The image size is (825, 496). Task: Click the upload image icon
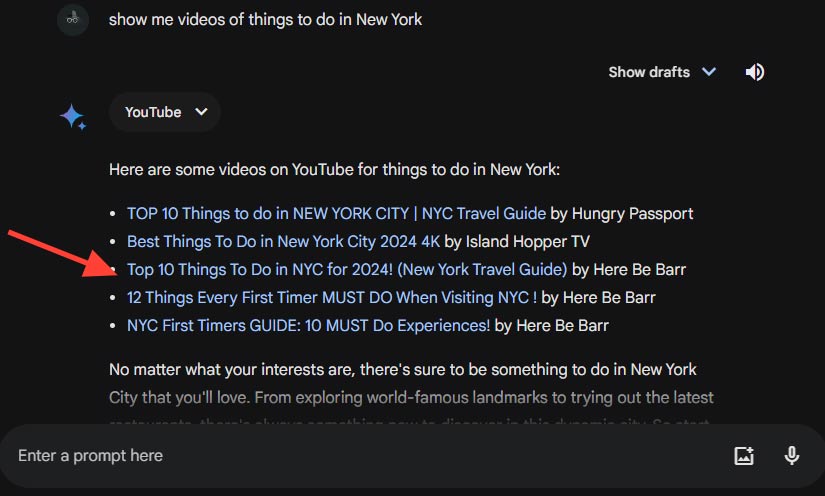(x=744, y=455)
